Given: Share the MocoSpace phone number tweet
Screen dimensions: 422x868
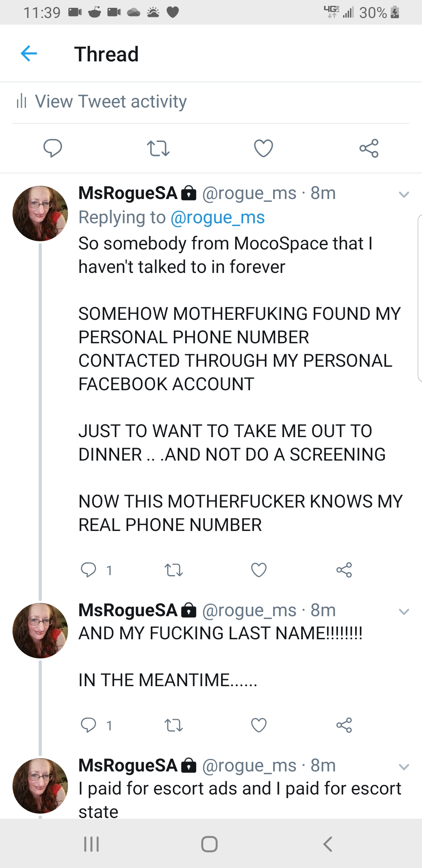Looking at the screenshot, I should 344,570.
